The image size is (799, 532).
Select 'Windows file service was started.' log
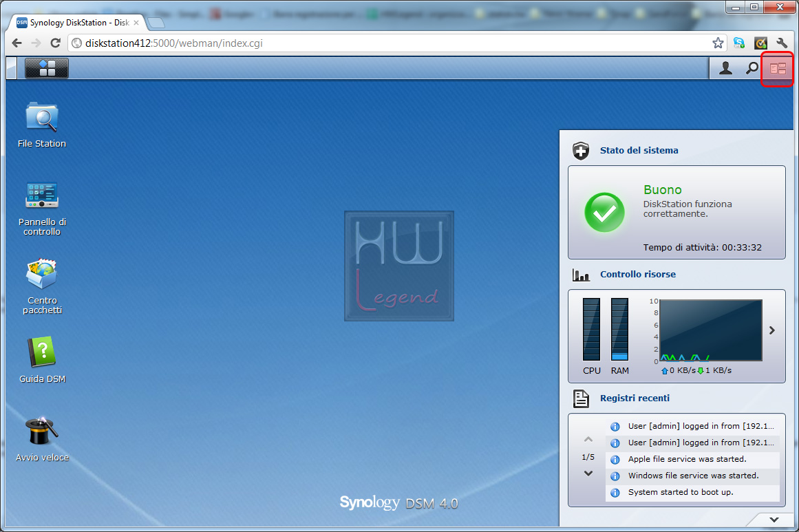click(693, 476)
